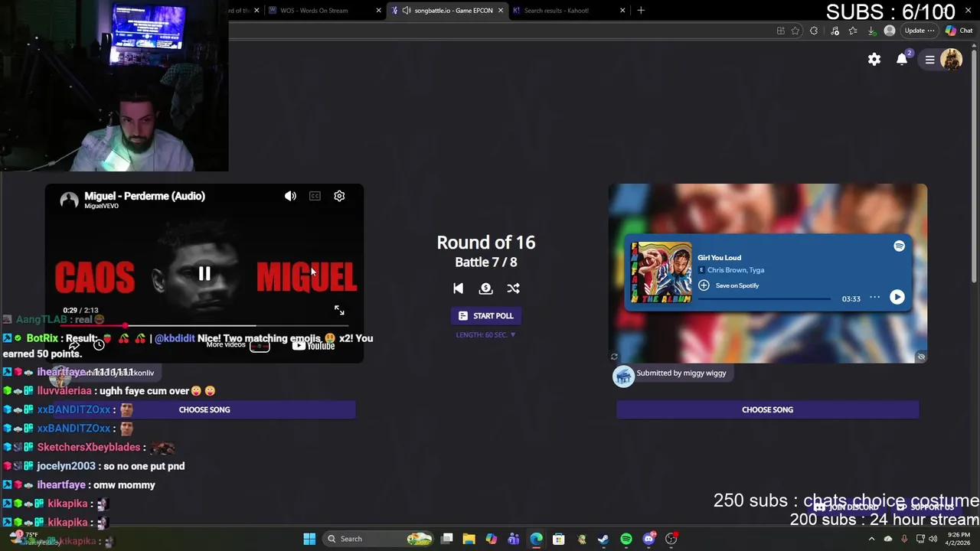Click the browser Update button
Viewport: 980px width, 551px height.
point(919,31)
